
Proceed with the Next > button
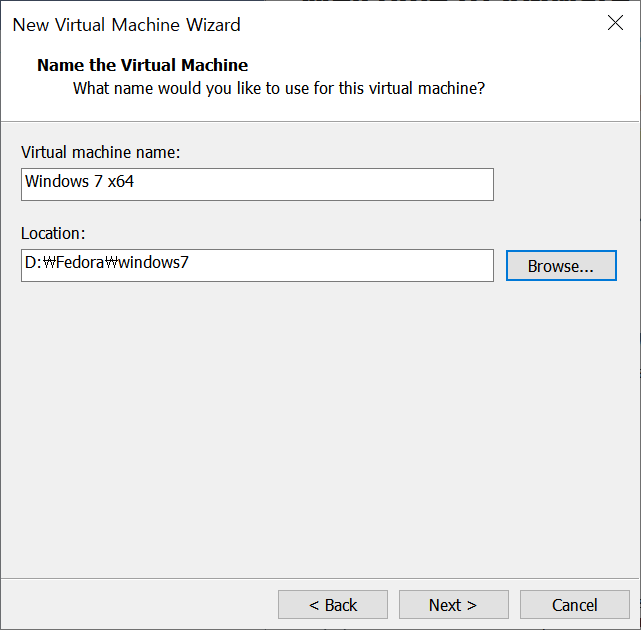[x=454, y=605]
